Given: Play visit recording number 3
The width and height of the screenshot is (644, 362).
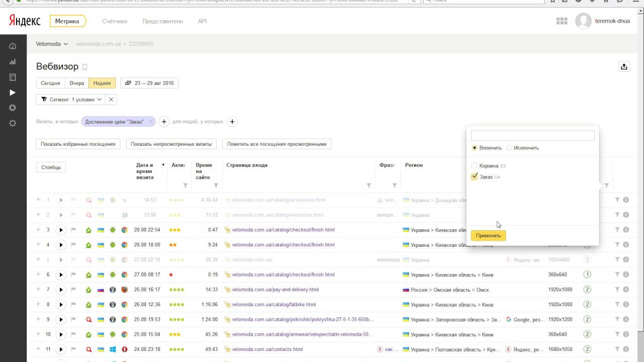Looking at the screenshot, I should 61,230.
